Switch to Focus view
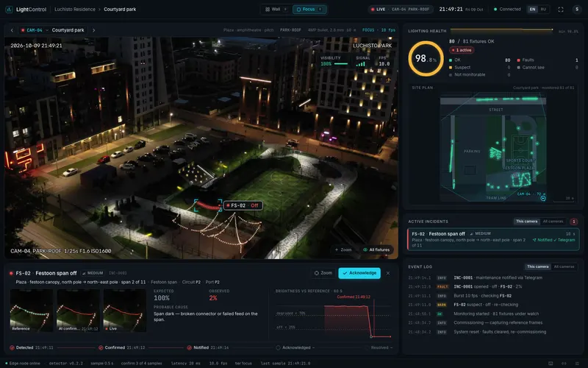The image size is (588, 368). [309, 10]
